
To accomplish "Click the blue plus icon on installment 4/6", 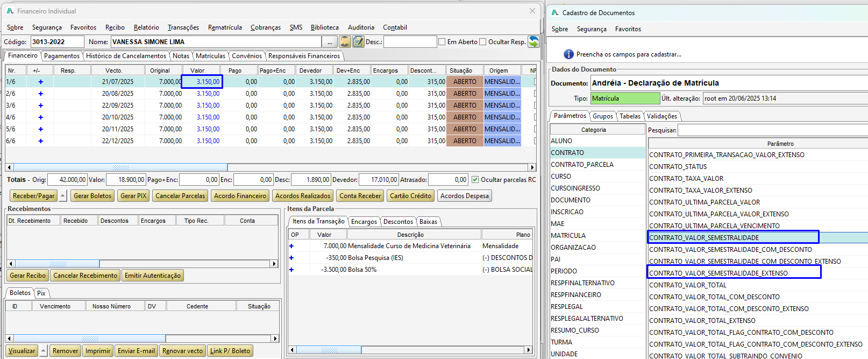I will click(x=40, y=117).
